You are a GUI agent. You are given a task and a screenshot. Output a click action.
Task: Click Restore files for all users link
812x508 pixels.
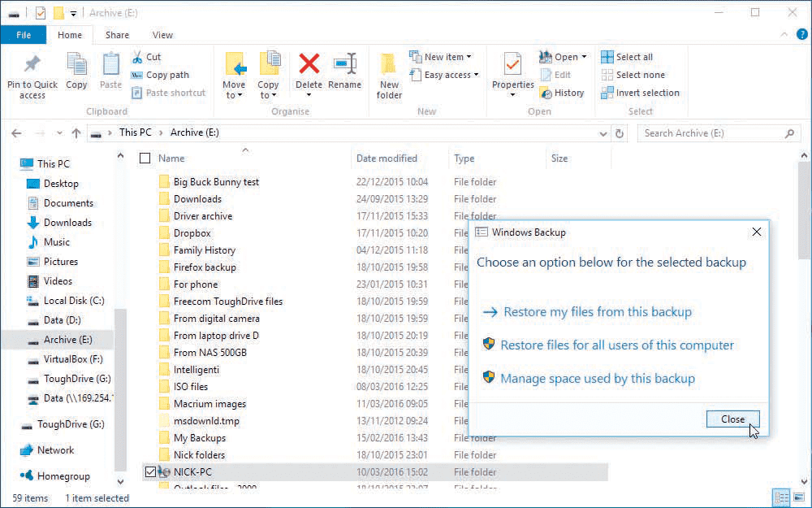(x=617, y=345)
